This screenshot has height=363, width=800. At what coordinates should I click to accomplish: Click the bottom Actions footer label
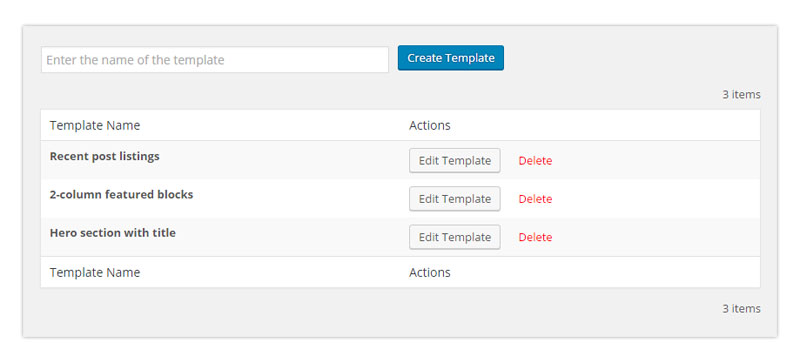click(x=430, y=273)
